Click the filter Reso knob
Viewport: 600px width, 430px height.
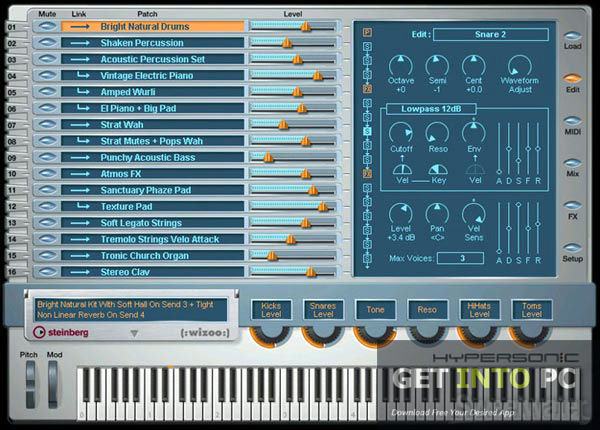pyautogui.click(x=437, y=134)
